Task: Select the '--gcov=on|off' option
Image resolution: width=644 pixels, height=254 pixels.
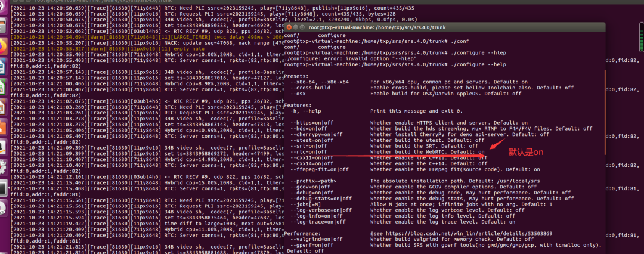Action: tap(310, 187)
